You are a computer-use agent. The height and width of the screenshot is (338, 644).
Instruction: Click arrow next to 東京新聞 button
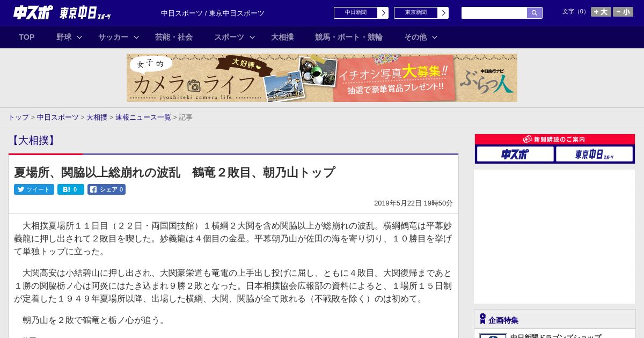(x=443, y=13)
